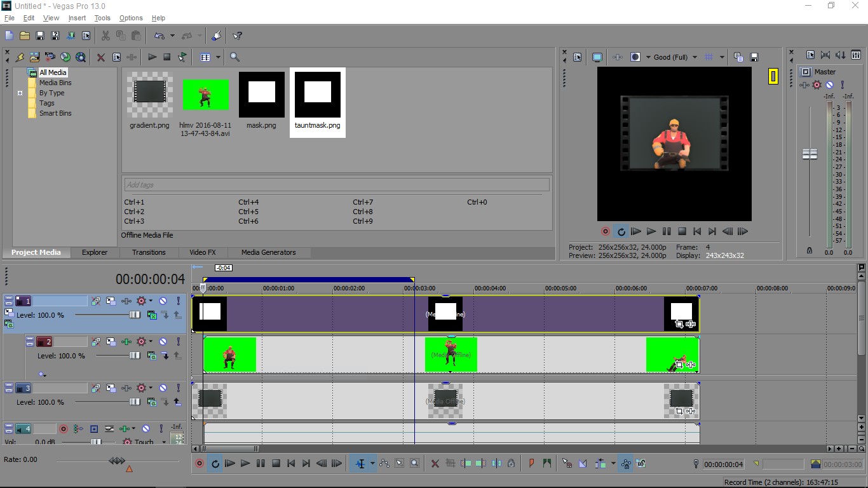Click the Video Preview FX icon
This screenshot has width=868, height=488.
[618, 57]
